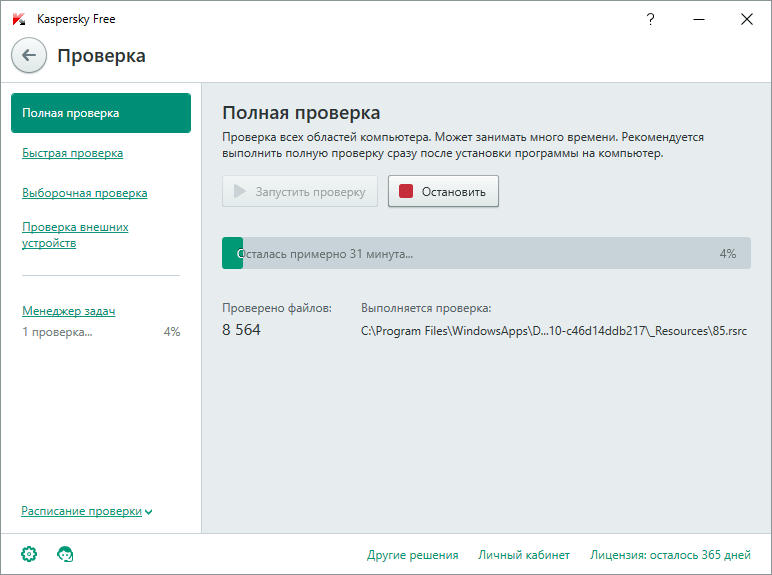Open the Личный кабинет link
772x575 pixels.
pos(524,555)
